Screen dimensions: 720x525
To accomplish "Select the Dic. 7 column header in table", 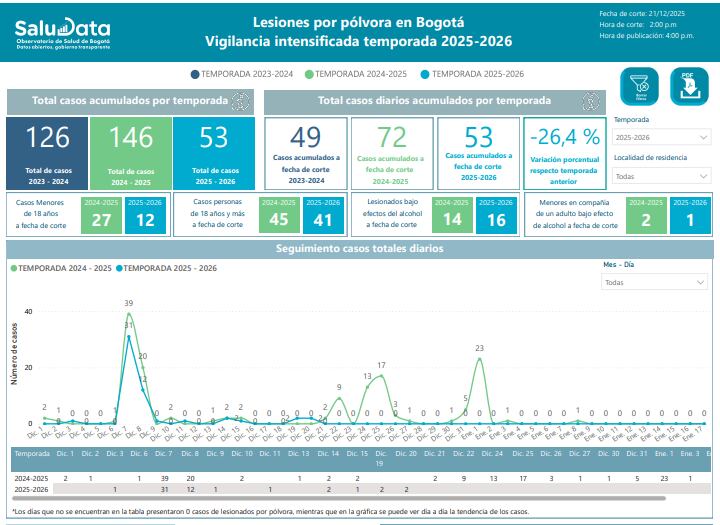I will (164, 453).
